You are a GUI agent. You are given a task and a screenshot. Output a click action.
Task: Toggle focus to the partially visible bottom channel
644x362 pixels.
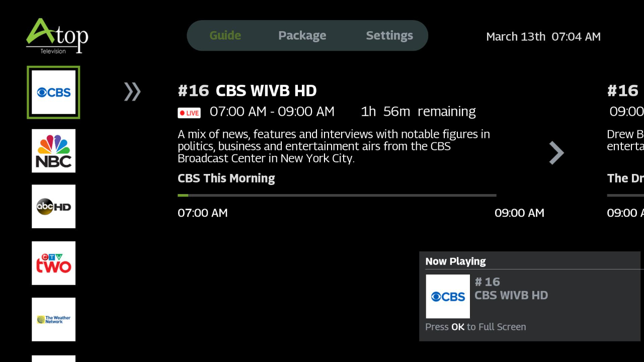53,358
